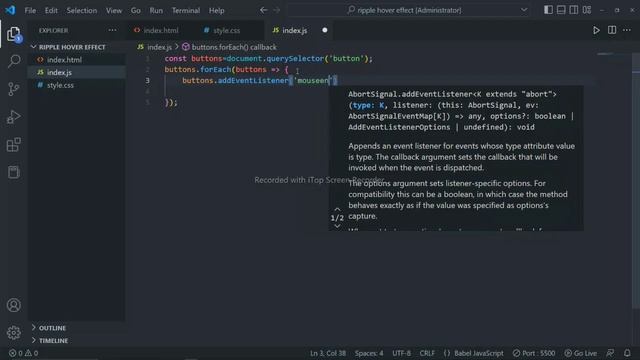Open Run and Debug view
Image resolution: width=640 pixels, height=360 pixels.
[x=13, y=117]
